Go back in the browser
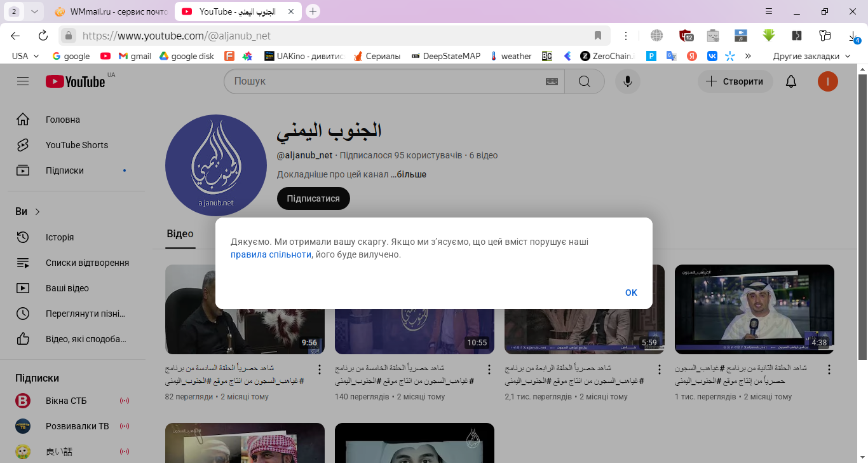This screenshot has height=463, width=868. pos(15,36)
